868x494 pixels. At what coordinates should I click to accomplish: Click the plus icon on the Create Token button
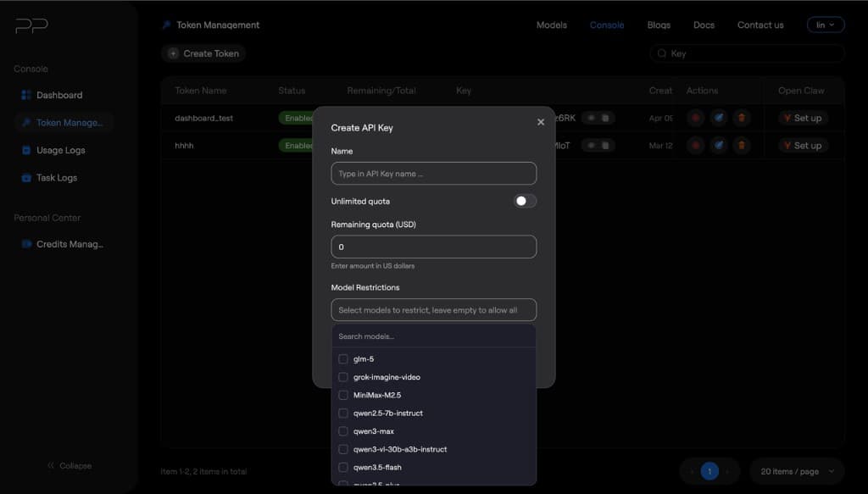coord(173,53)
